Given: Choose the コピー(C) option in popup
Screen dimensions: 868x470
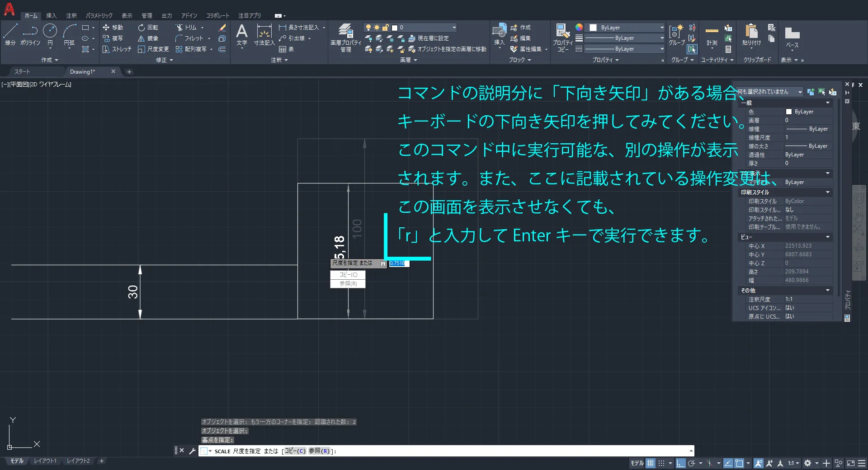Looking at the screenshot, I should point(348,275).
